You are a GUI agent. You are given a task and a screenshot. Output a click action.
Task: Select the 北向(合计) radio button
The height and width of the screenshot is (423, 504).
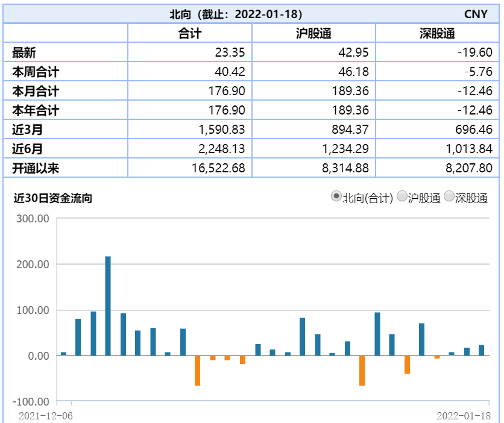click(x=336, y=196)
